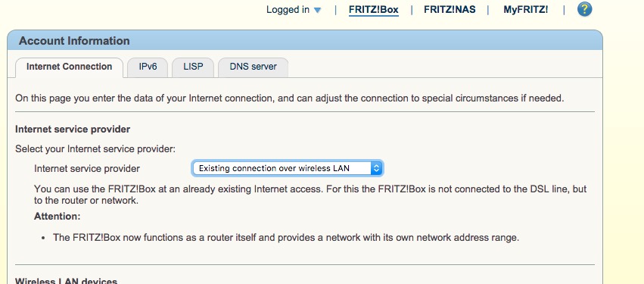Open the DNS server tab
Image resolution: width=644 pixels, height=284 pixels.
click(x=253, y=67)
